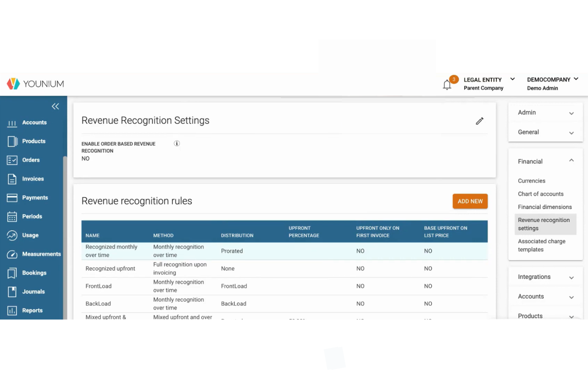
Task: Open Financial dimensions link
Action: click(545, 207)
